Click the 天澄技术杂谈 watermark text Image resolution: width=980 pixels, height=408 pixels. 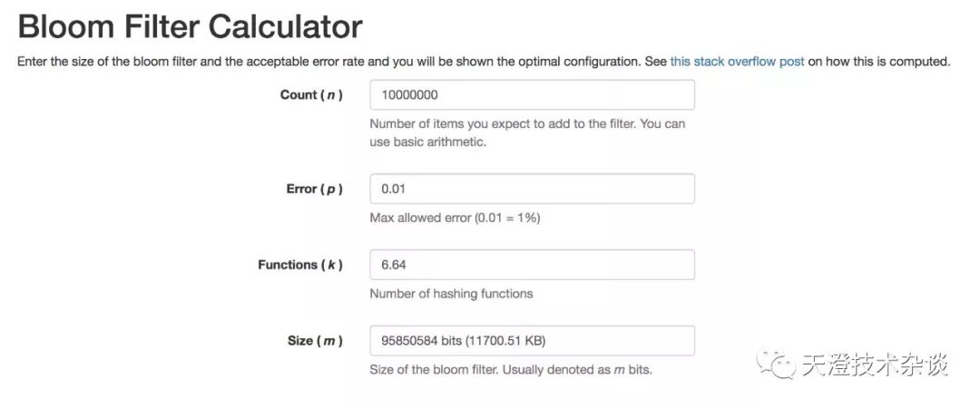(875, 365)
